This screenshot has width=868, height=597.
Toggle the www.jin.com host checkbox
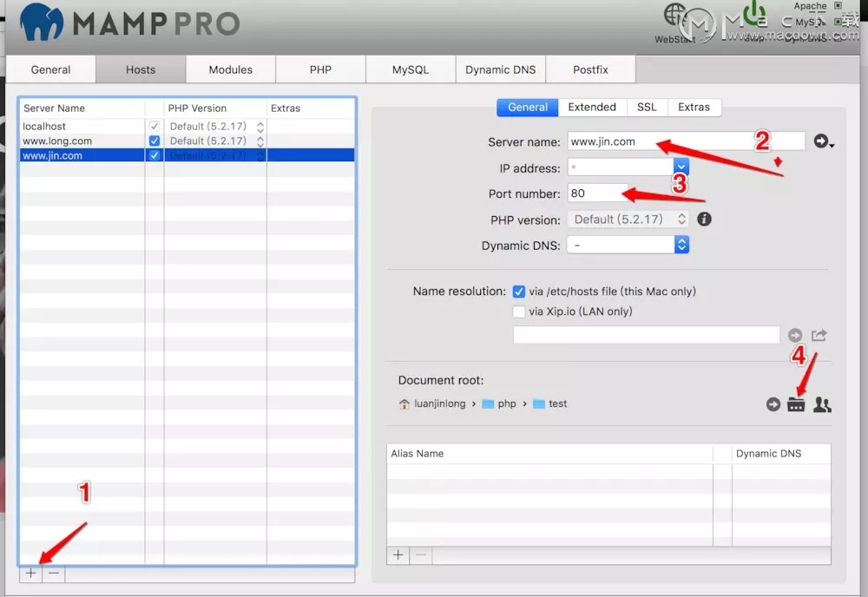click(x=155, y=155)
